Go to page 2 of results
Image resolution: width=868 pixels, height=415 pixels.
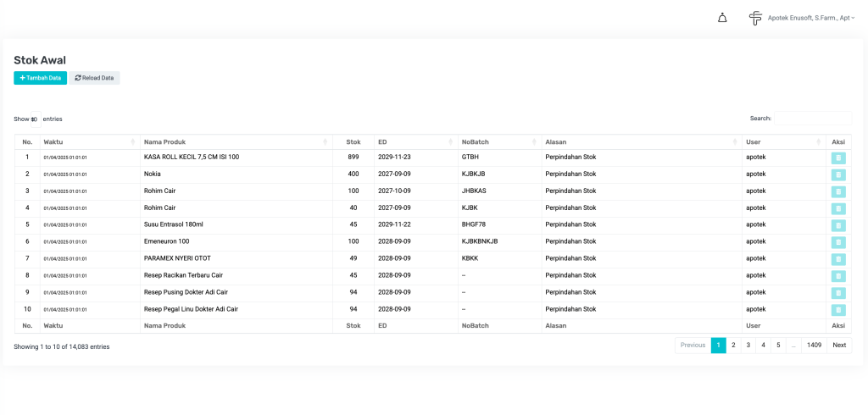tap(733, 346)
